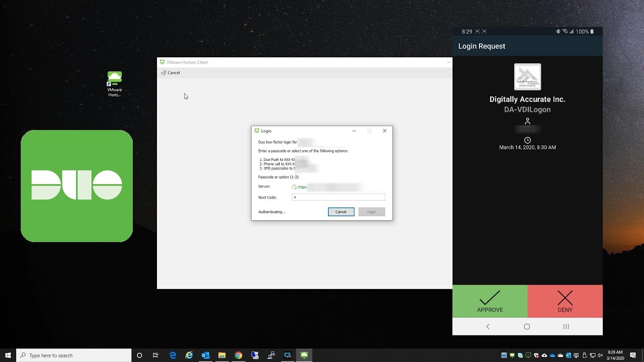Screen dimensions: 644x362
Task: Open Cortana from the taskbar
Action: coord(139,355)
